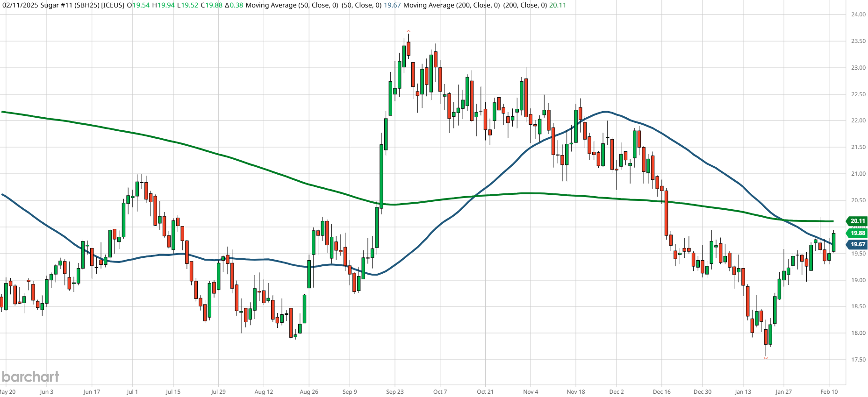Click the 17.50 price axis label
Image resolution: width=868 pixels, height=397 pixels.
point(858,360)
